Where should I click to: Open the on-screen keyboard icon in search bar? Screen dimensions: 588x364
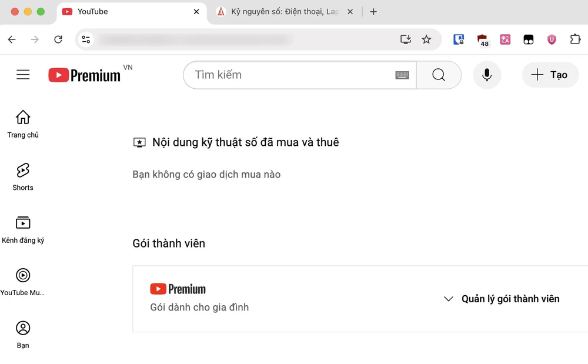[x=402, y=75]
